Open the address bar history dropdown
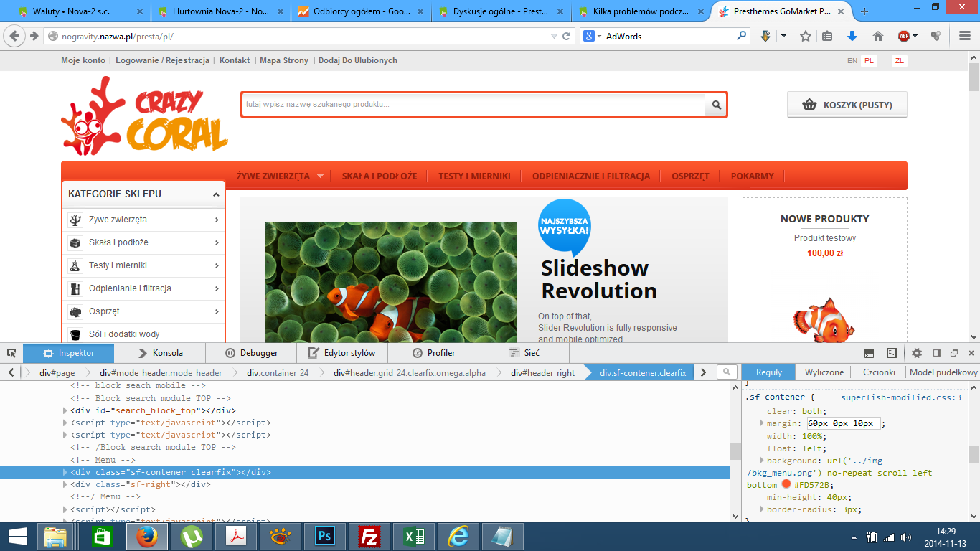This screenshot has width=980, height=551. click(554, 36)
